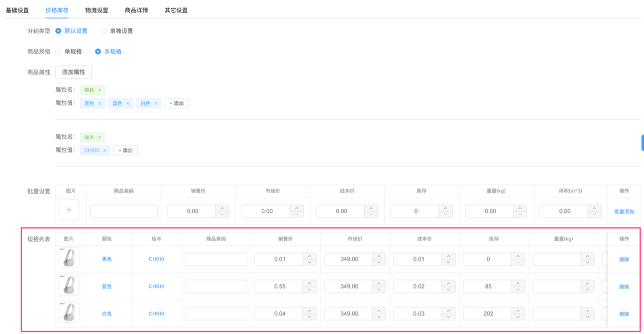Click the blue side handle at right edge
The image size is (644, 334).
point(642,143)
